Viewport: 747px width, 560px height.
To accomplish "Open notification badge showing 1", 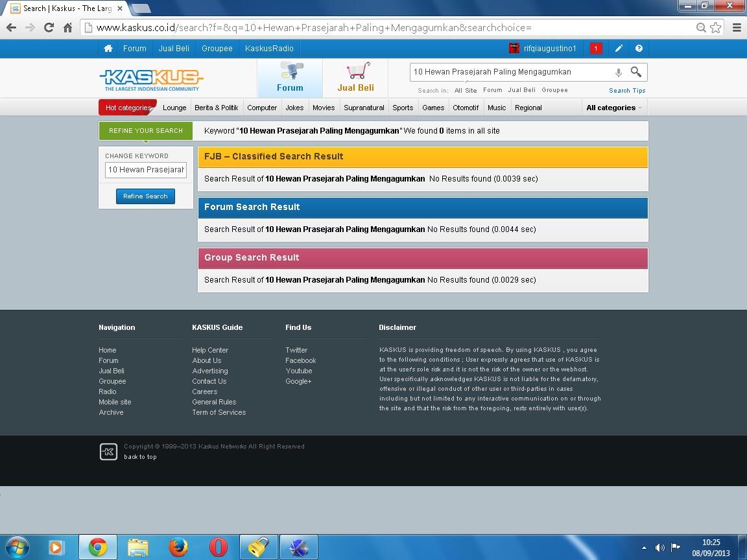I will click(595, 48).
